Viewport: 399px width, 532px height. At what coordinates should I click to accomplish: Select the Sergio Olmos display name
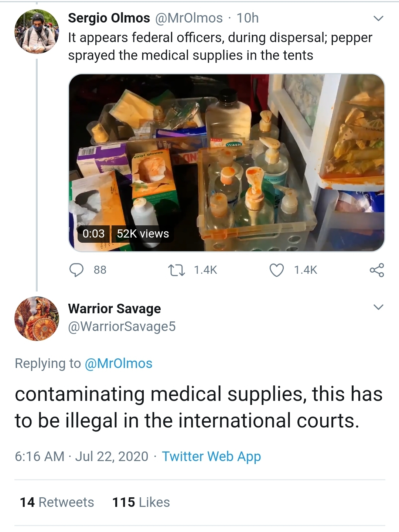(109, 18)
